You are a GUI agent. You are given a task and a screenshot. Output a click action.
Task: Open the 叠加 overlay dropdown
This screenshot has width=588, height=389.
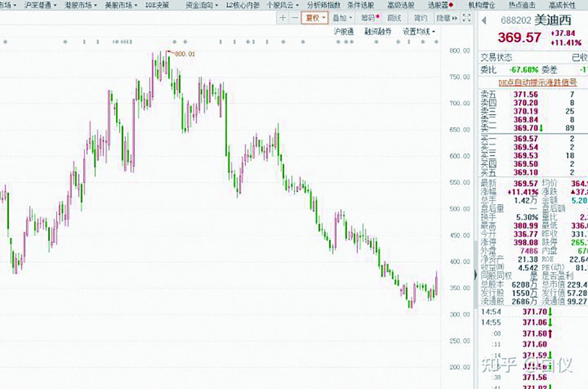(x=342, y=18)
